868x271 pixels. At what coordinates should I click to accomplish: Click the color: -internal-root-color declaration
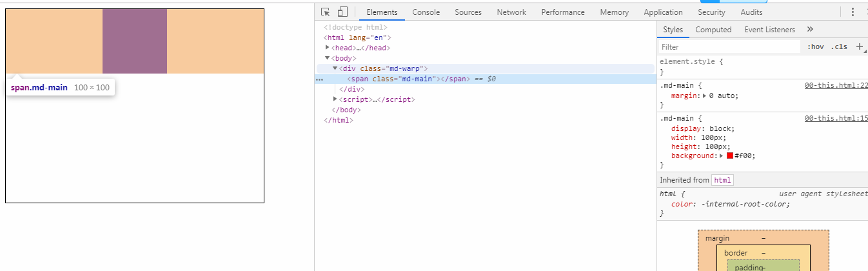tap(730, 204)
